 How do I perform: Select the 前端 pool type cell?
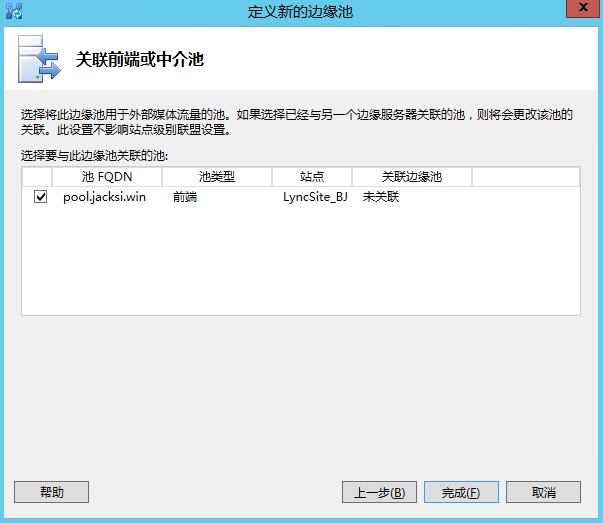click(x=185, y=197)
